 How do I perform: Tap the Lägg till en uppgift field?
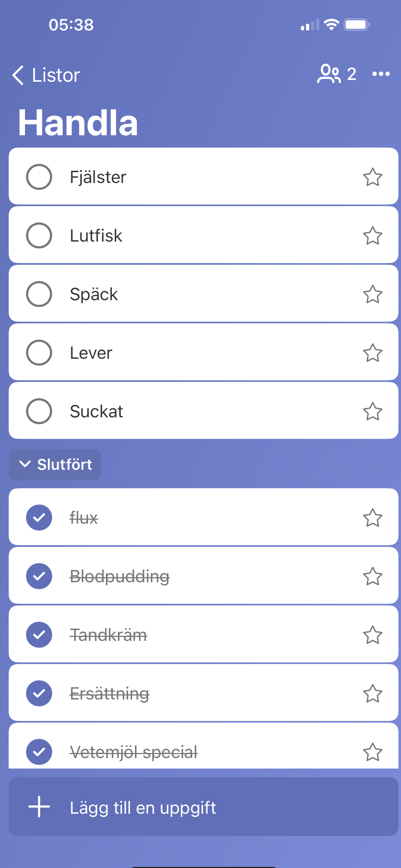click(203, 807)
